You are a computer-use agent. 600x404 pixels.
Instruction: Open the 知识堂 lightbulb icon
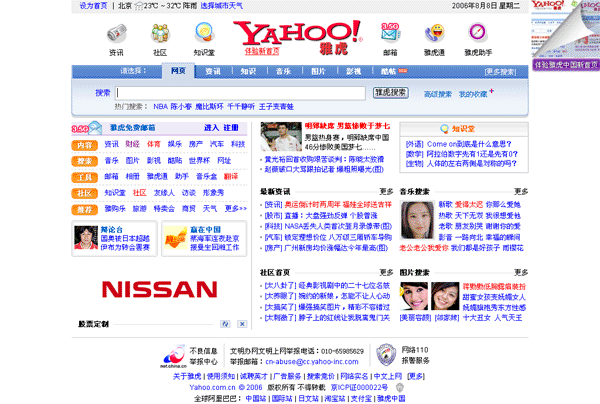[x=204, y=33]
